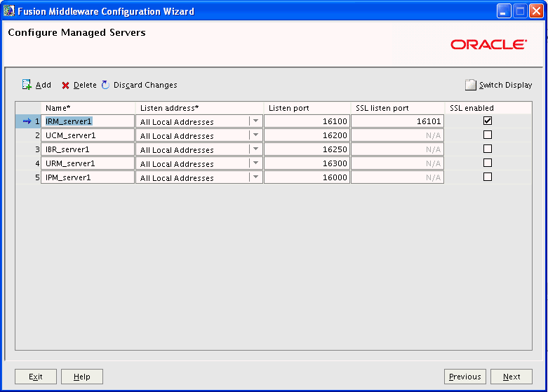548x392 pixels.
Task: Click the Name* column header
Action: 88,108
